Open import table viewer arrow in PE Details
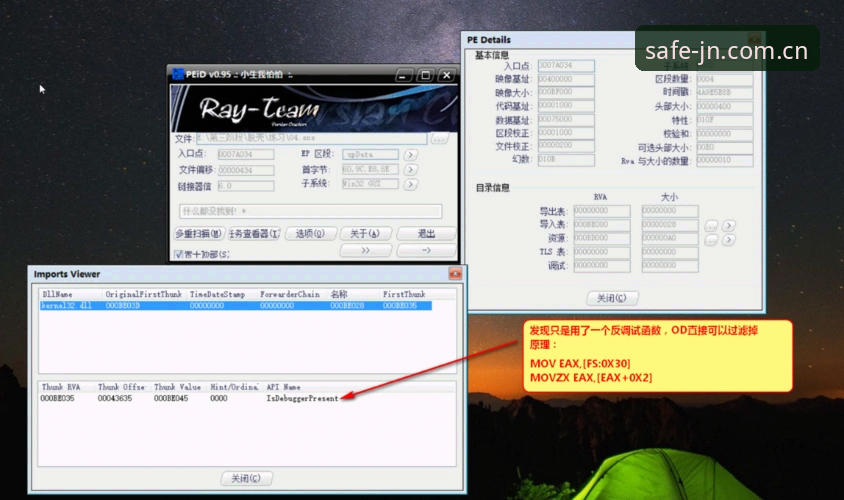The image size is (844, 500). [x=729, y=225]
